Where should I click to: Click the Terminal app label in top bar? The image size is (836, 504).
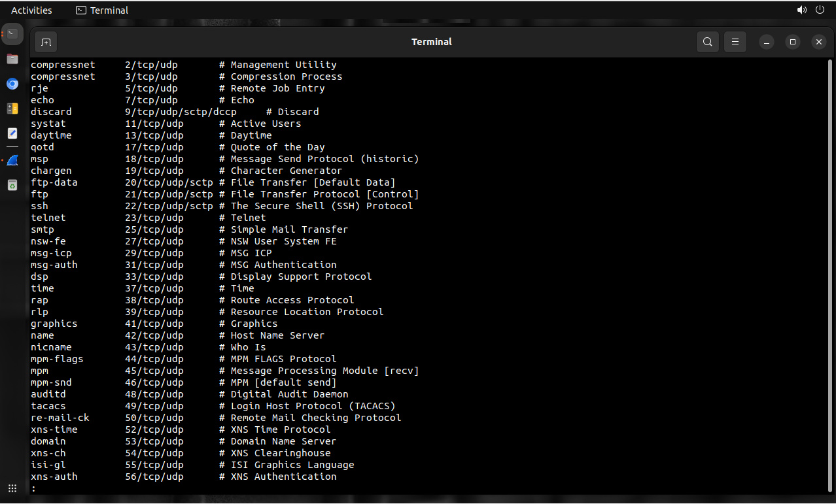click(102, 10)
